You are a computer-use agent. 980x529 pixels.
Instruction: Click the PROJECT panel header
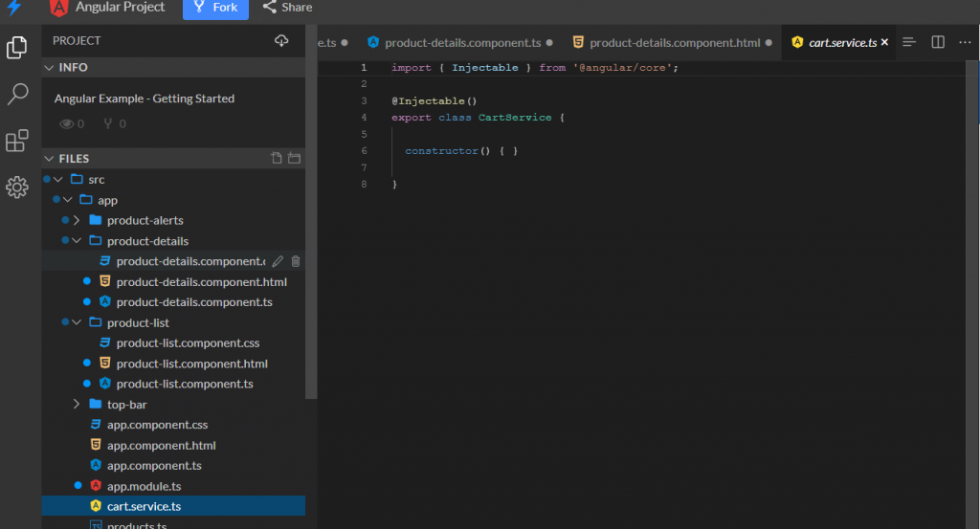tap(77, 40)
